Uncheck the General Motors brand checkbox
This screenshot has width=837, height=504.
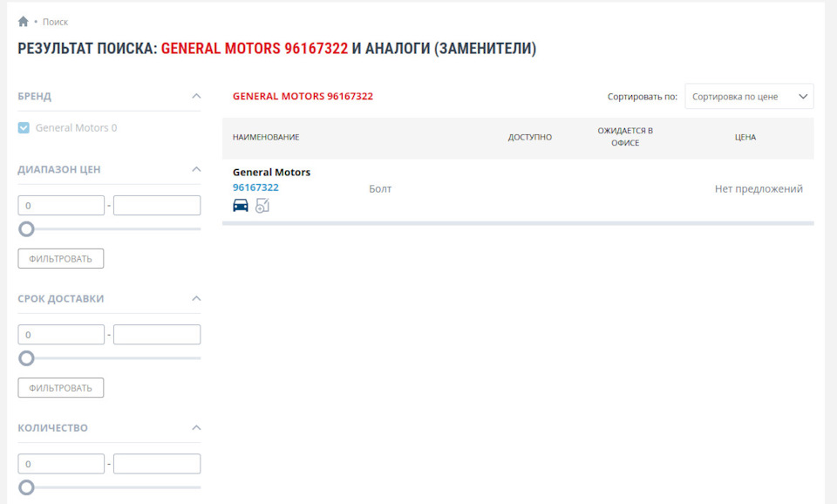(x=24, y=127)
